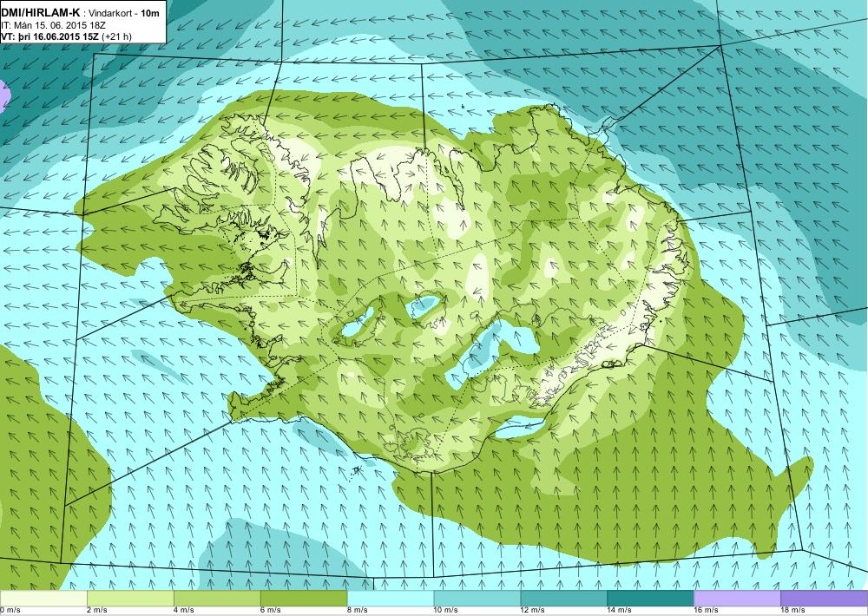Click the light purple 16–18 m/s legend swatch
868x616 pixels.
tap(737, 599)
